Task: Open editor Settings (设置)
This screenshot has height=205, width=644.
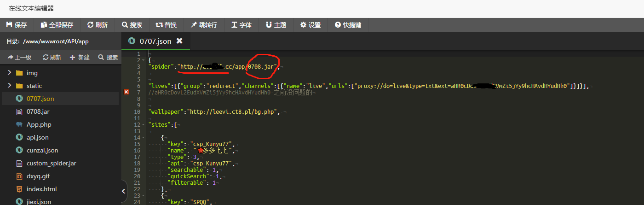Action: 310,25
